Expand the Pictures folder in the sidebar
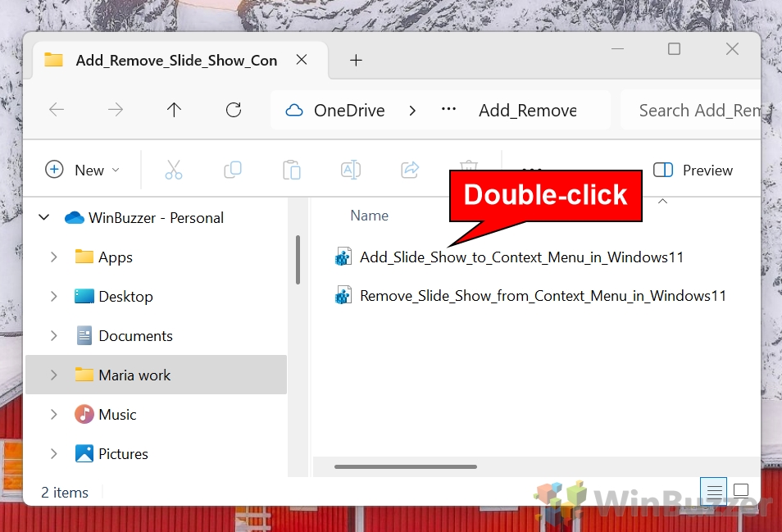 (x=54, y=453)
